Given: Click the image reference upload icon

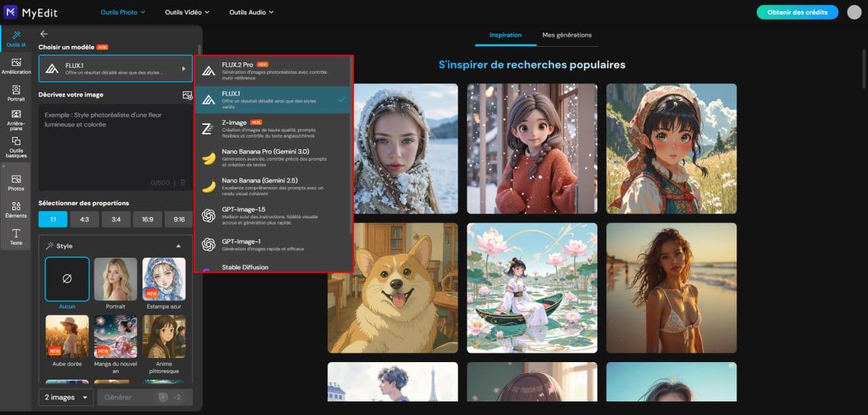Looking at the screenshot, I should pos(188,95).
